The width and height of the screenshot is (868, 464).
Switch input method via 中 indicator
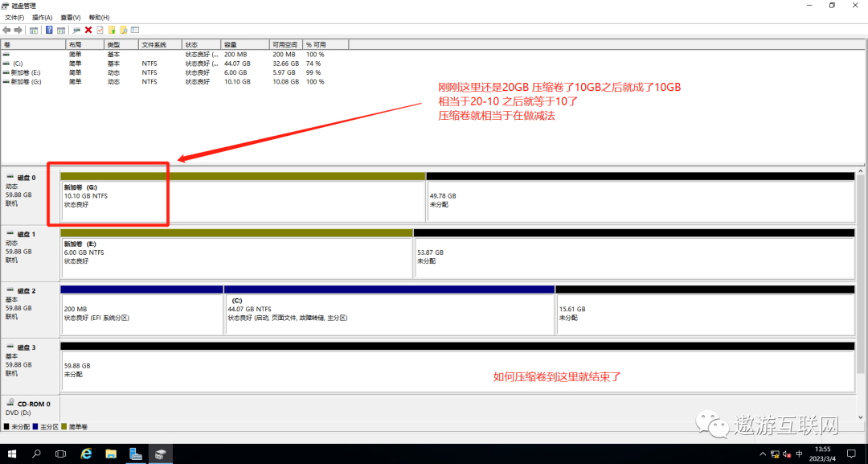[800, 454]
